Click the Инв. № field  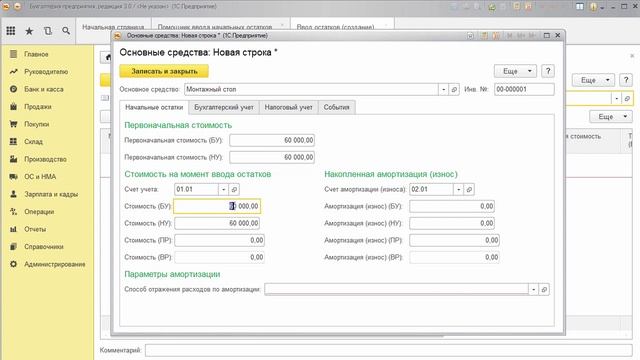(x=524, y=89)
